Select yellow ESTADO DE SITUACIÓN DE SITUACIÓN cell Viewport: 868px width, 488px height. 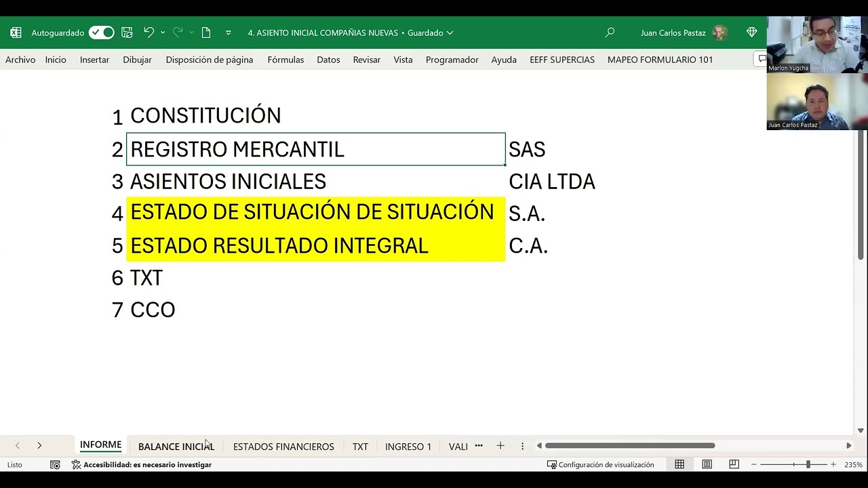pos(316,213)
